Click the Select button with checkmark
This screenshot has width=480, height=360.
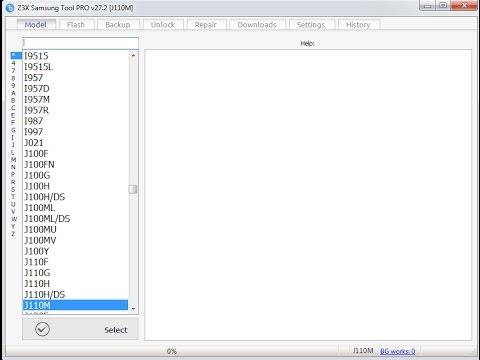80,329
